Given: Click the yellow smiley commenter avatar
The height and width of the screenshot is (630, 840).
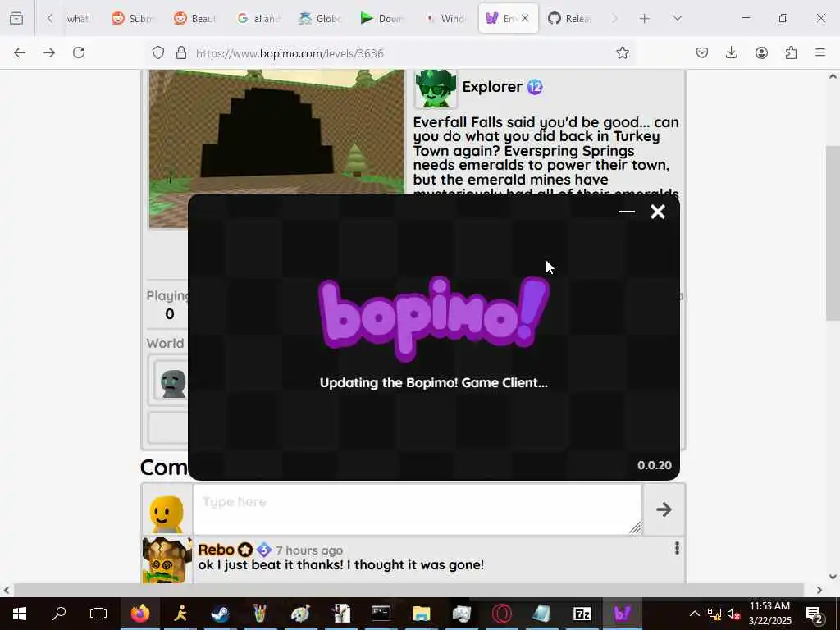Looking at the screenshot, I should 167,514.
